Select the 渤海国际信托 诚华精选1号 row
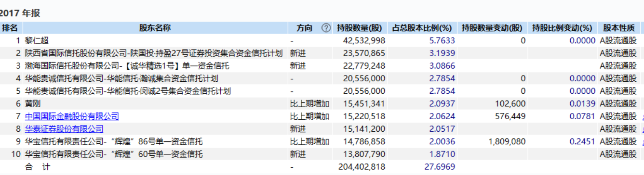The image size is (644, 175). coord(322,66)
